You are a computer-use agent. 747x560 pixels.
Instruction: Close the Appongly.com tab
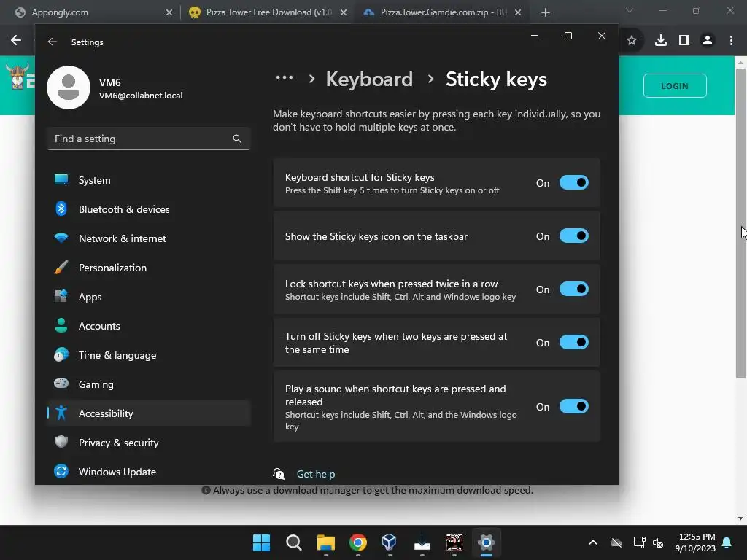tap(169, 12)
